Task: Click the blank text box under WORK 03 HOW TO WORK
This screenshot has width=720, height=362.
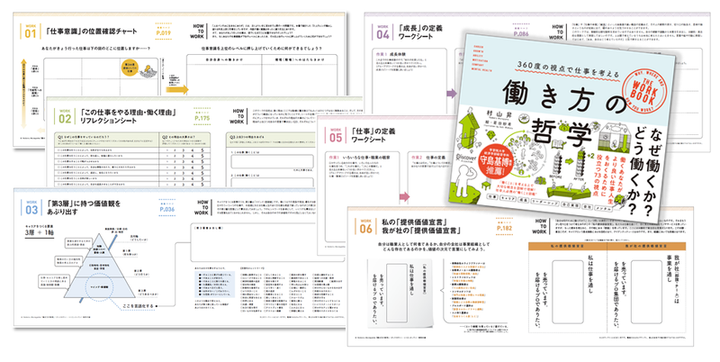Action: point(267,243)
